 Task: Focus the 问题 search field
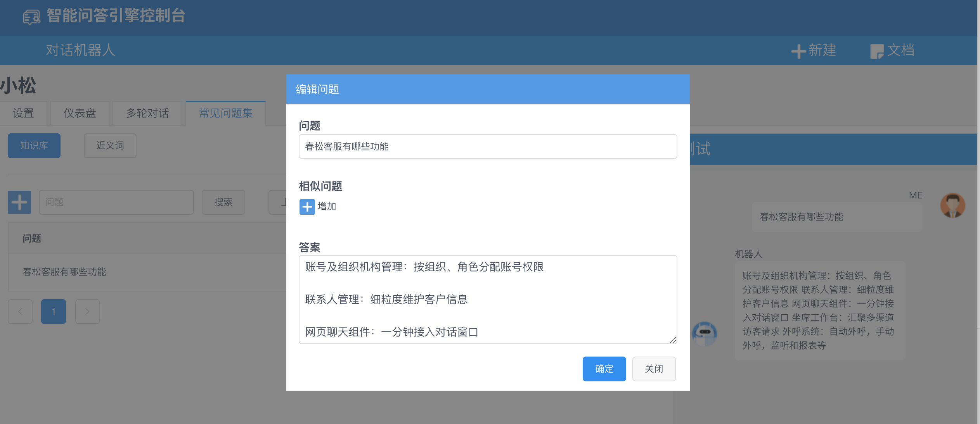(x=116, y=202)
